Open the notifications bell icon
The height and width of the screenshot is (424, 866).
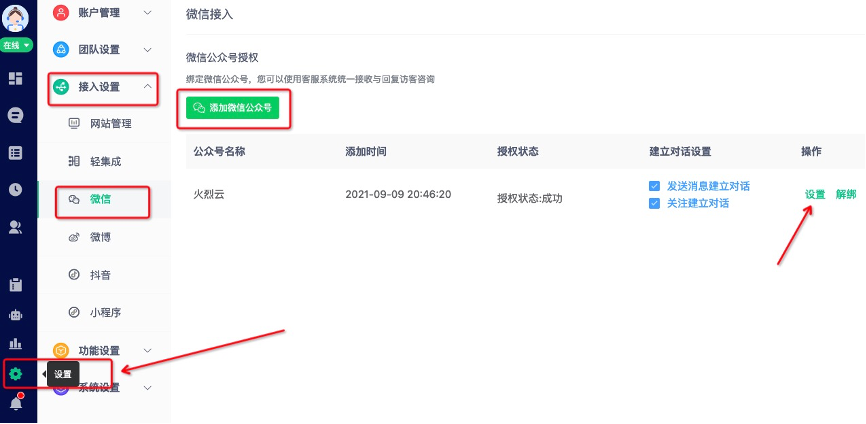coord(16,402)
